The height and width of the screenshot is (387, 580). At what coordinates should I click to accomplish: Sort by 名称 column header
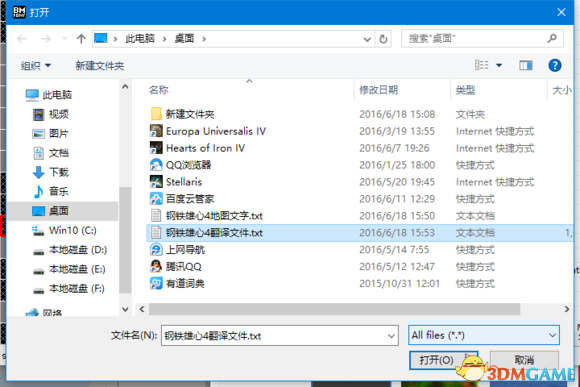(158, 90)
